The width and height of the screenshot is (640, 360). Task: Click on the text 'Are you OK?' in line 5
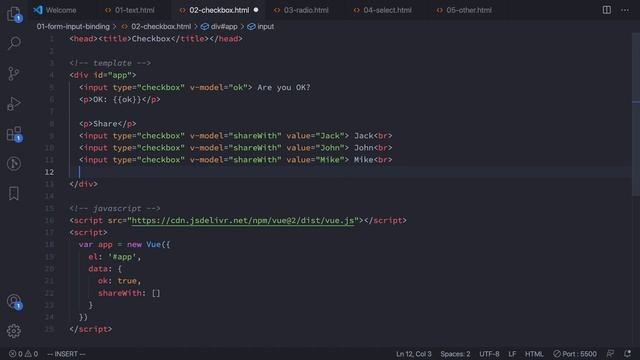point(284,87)
